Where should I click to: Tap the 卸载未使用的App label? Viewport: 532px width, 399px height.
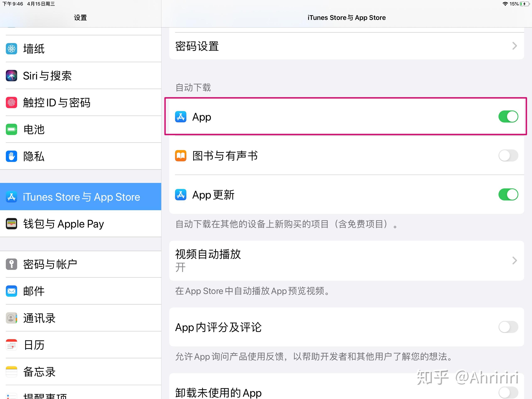point(218,393)
